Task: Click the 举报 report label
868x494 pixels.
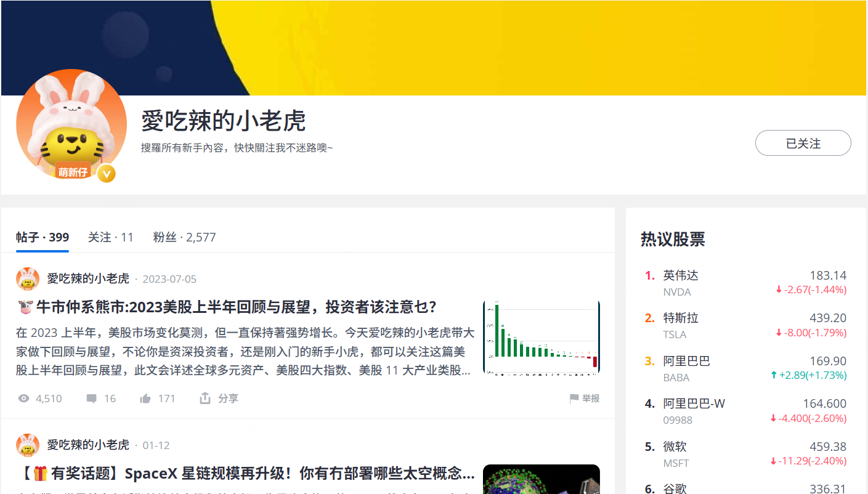Action: [x=591, y=399]
